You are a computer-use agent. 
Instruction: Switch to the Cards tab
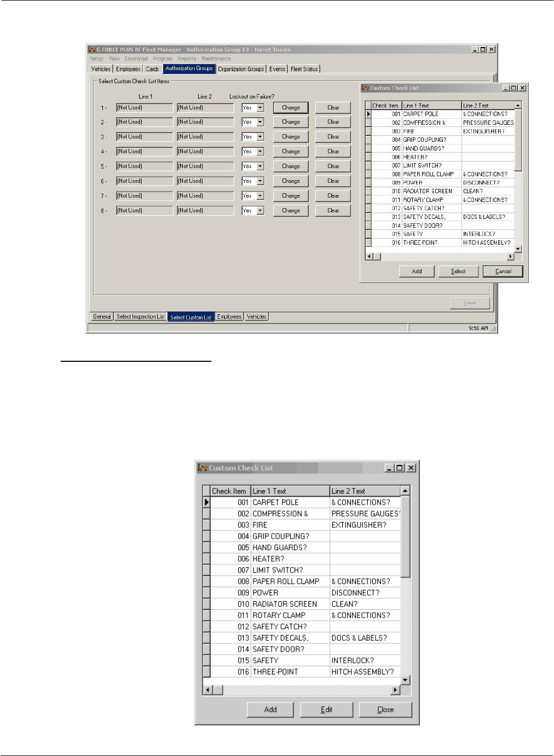(152, 69)
